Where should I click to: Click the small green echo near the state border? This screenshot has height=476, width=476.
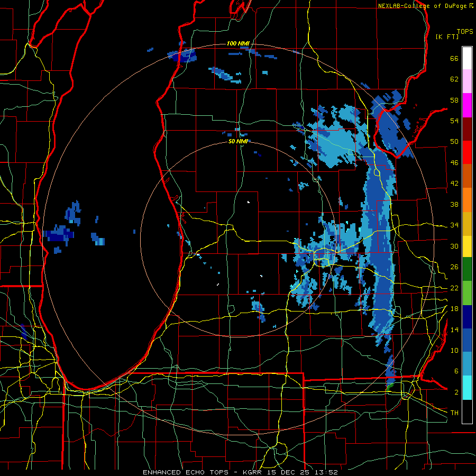pos(389,387)
